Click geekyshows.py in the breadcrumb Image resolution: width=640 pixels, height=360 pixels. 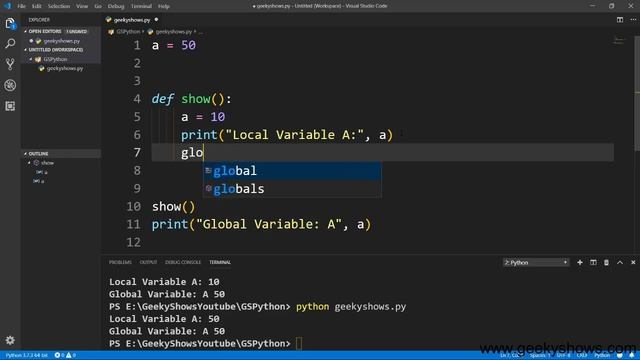coord(173,31)
